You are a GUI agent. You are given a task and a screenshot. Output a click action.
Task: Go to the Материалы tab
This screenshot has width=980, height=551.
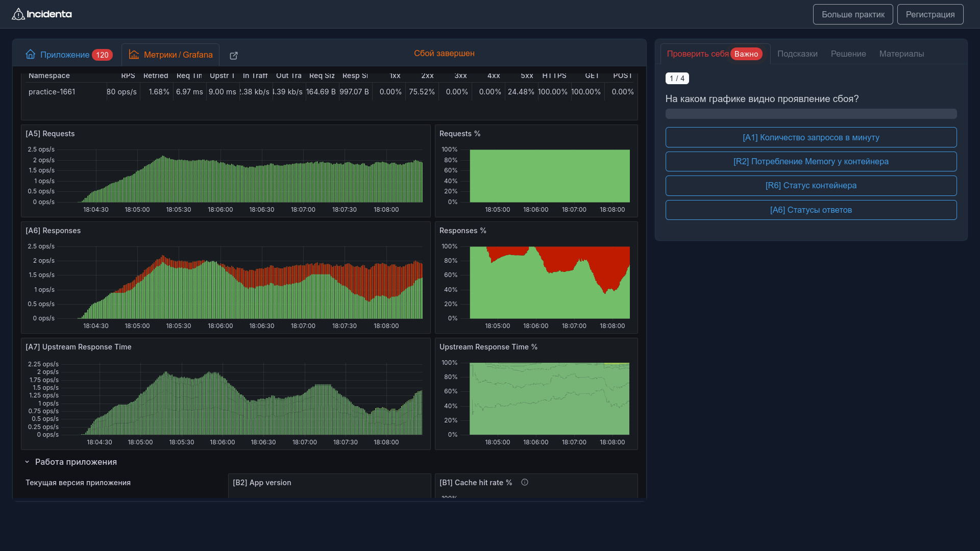pyautogui.click(x=901, y=54)
